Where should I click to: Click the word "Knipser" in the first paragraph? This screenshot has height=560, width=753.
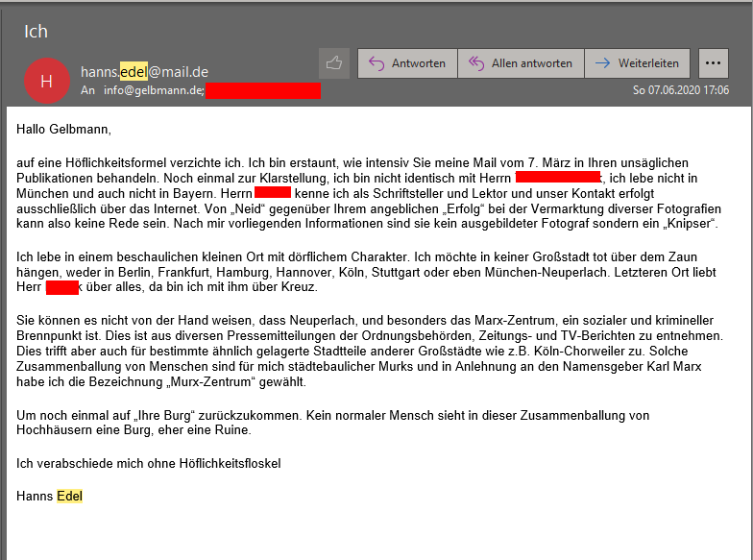pos(688,224)
